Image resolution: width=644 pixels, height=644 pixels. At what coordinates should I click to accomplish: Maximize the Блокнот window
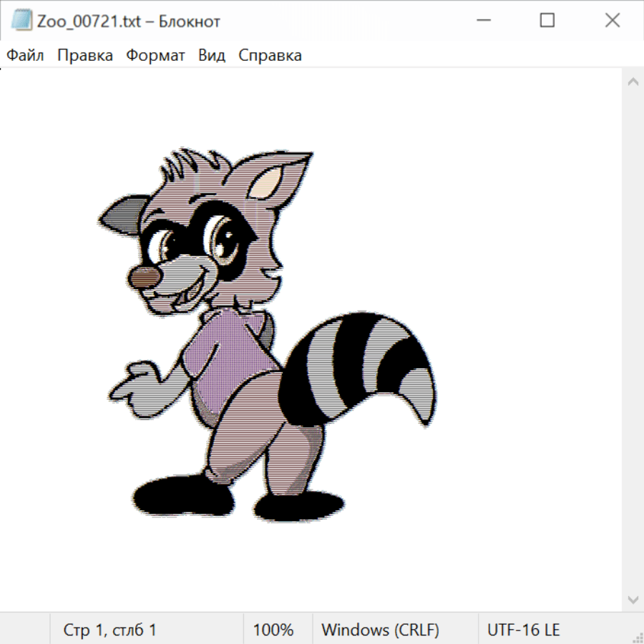click(x=547, y=21)
